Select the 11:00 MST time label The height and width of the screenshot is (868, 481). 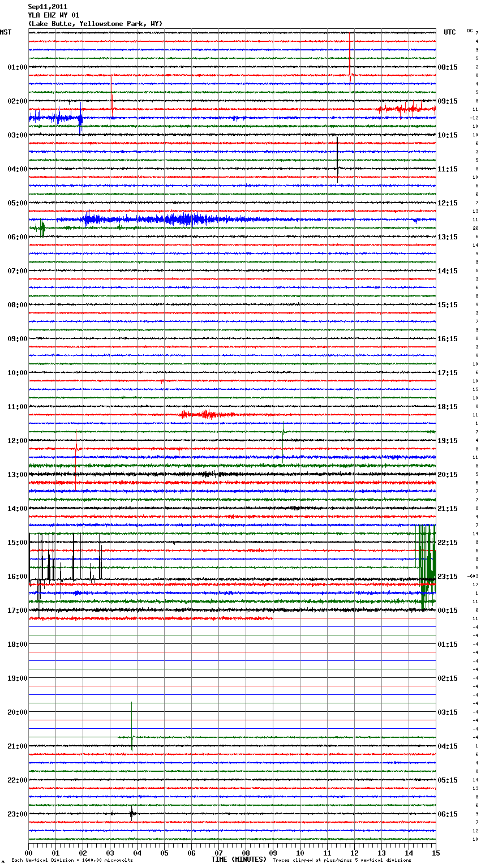pos(18,407)
